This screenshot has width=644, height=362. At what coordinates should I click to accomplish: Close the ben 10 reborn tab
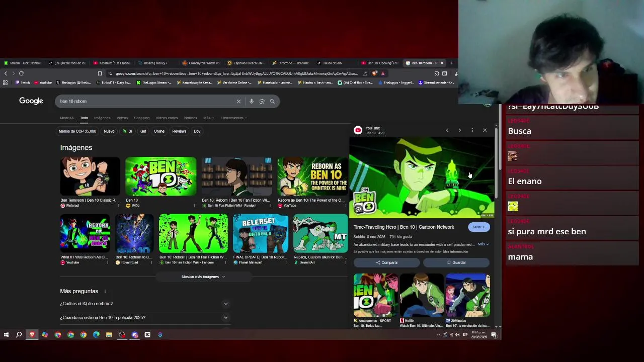pyautogui.click(x=442, y=63)
